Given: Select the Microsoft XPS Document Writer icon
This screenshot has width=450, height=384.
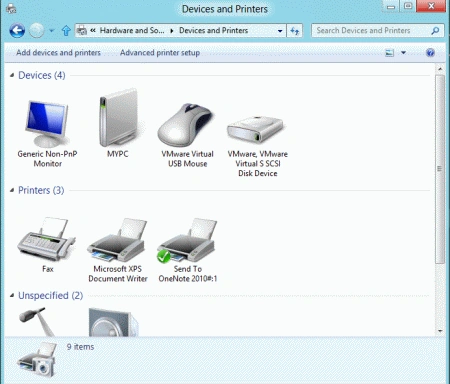Looking at the screenshot, I should [117, 240].
